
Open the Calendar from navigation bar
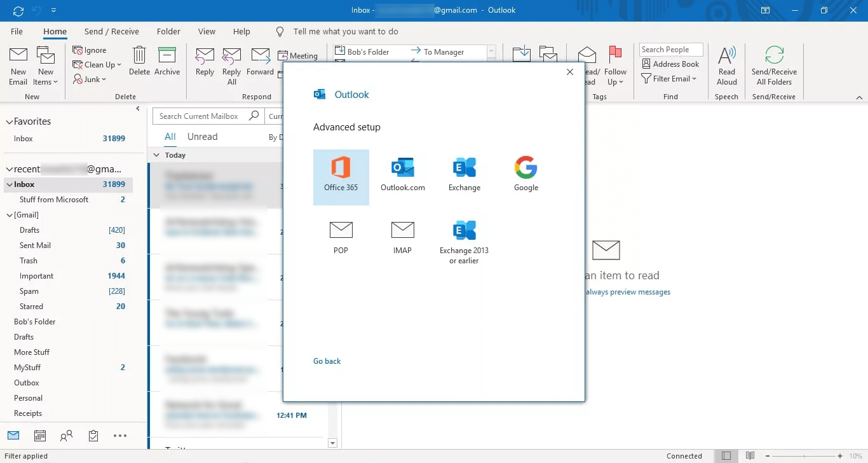[39, 436]
